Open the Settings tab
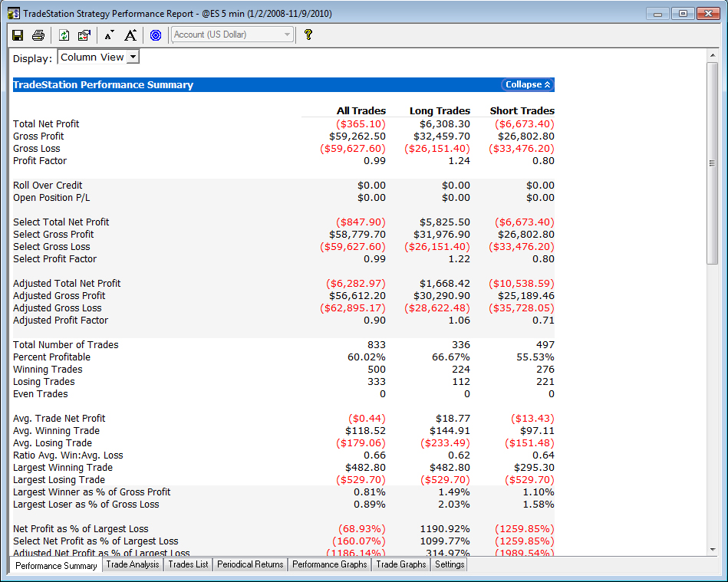This screenshot has height=582, width=728. point(450,564)
